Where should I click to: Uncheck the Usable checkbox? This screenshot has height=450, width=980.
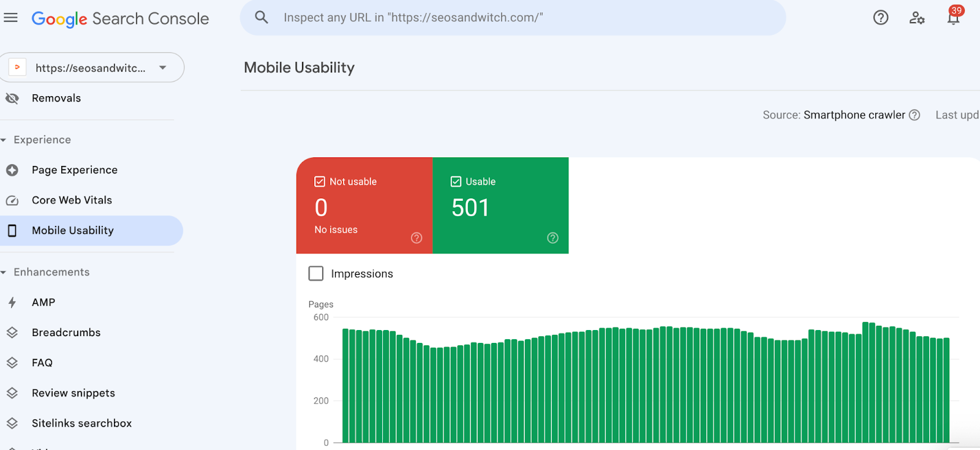tap(456, 182)
